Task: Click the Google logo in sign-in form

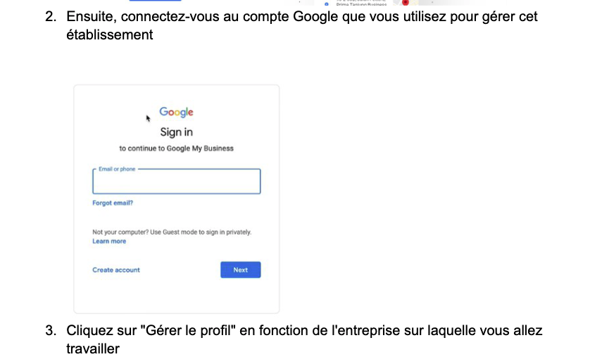Action: (x=176, y=112)
